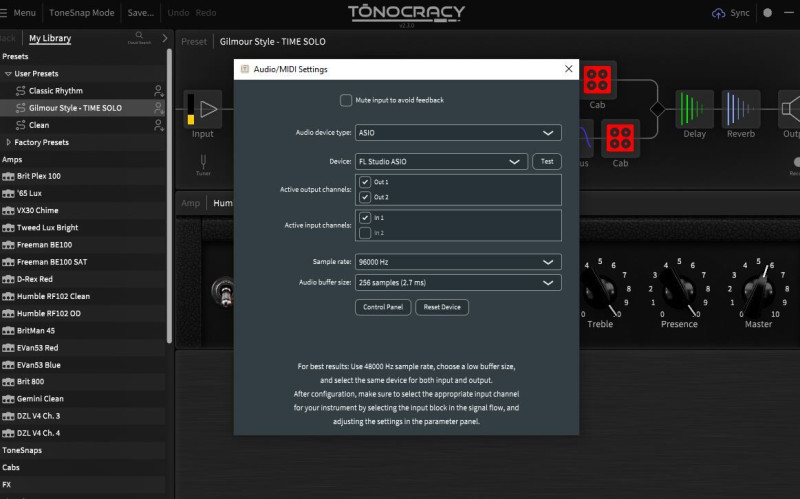Click the cloud search magnifier icon
The height and width of the screenshot is (499, 800).
[x=139, y=36]
